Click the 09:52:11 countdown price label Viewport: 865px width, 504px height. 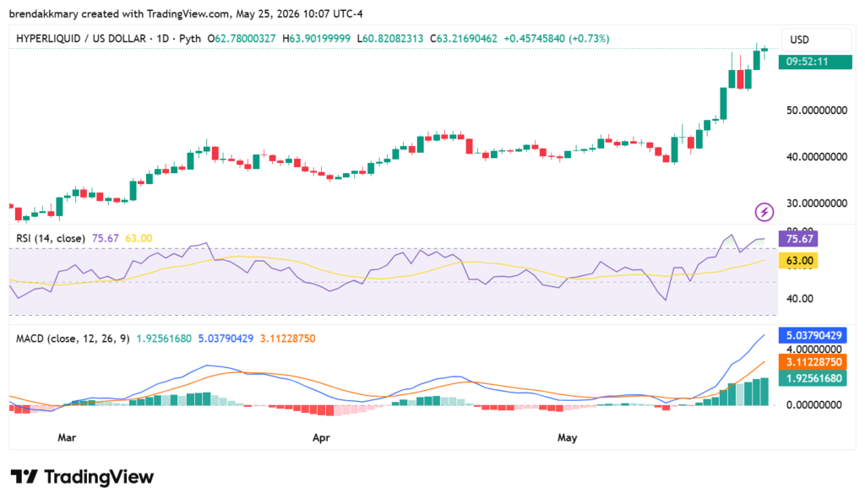tap(815, 62)
